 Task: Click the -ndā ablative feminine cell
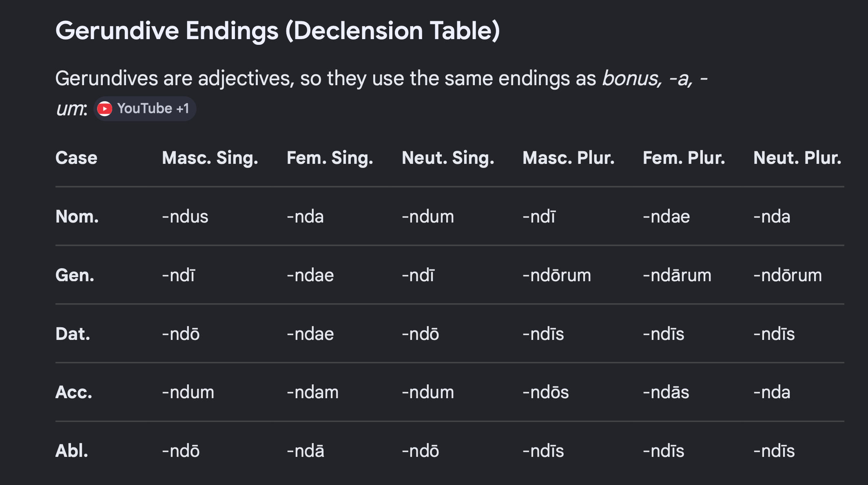306,451
